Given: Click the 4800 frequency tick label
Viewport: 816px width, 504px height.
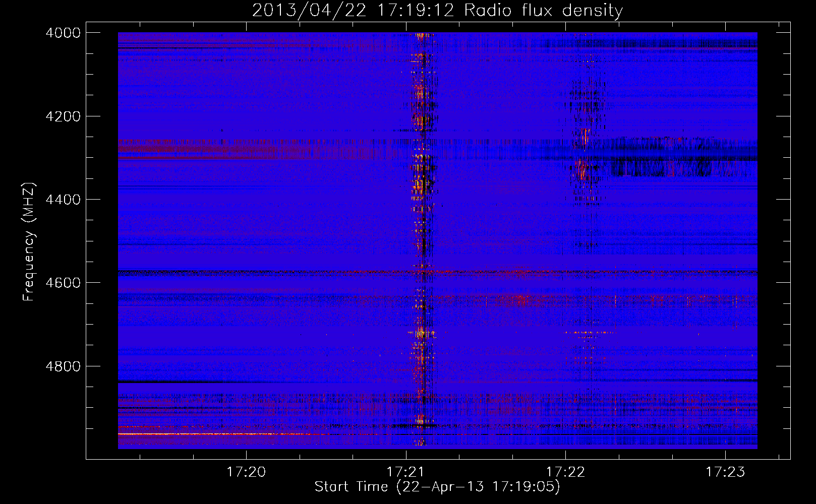Looking at the screenshot, I should click(63, 366).
